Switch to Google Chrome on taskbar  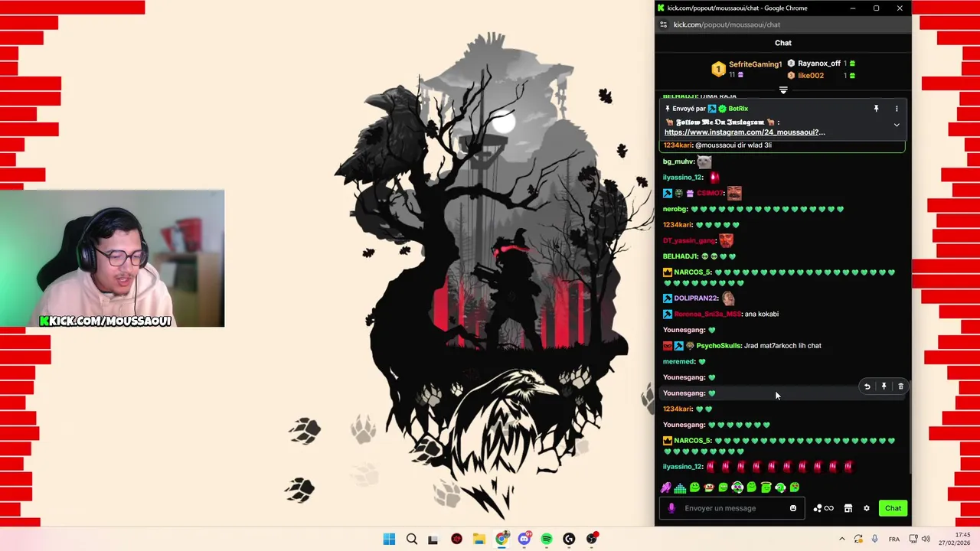pos(501,540)
